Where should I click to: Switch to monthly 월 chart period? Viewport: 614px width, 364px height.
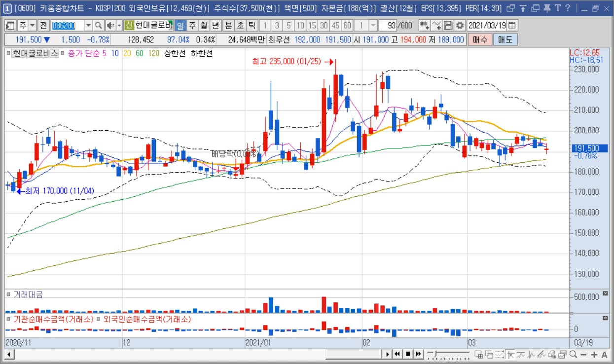tap(204, 25)
